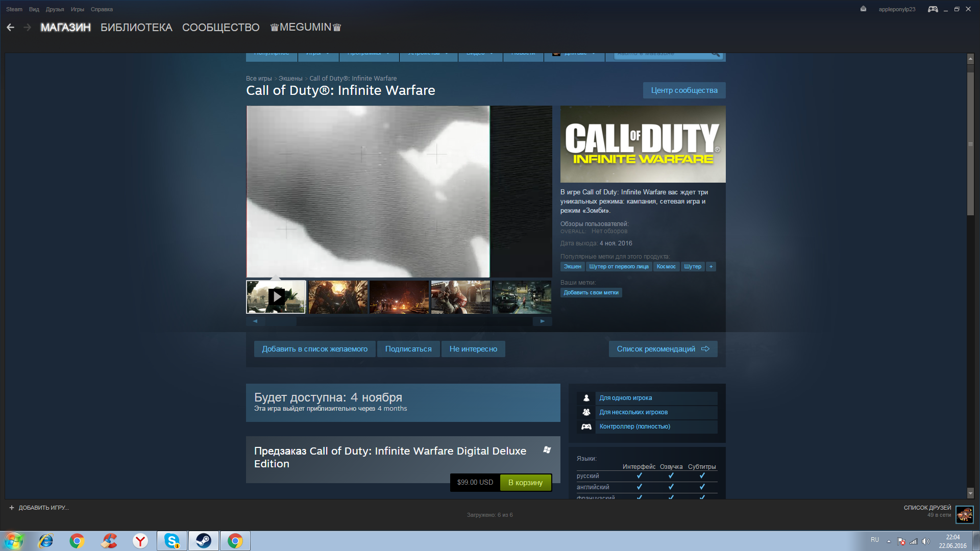Open the Справка menu
Viewport: 980px width, 551px height.
pos(102,9)
